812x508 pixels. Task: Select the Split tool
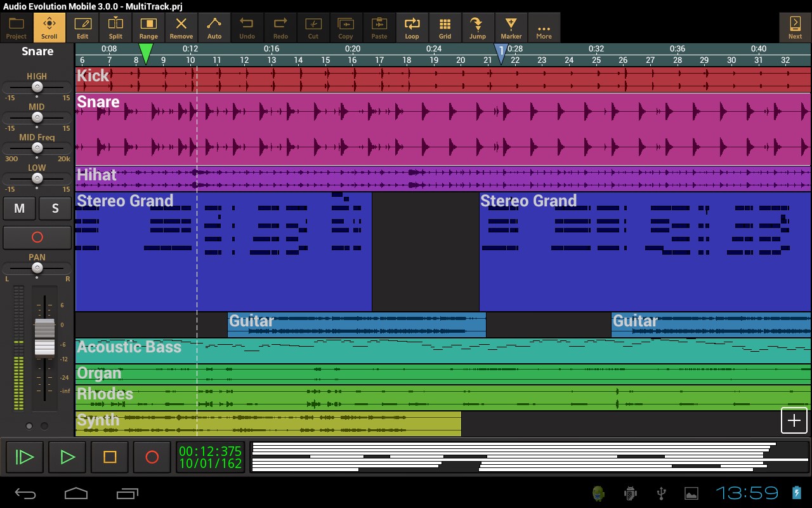click(x=115, y=27)
